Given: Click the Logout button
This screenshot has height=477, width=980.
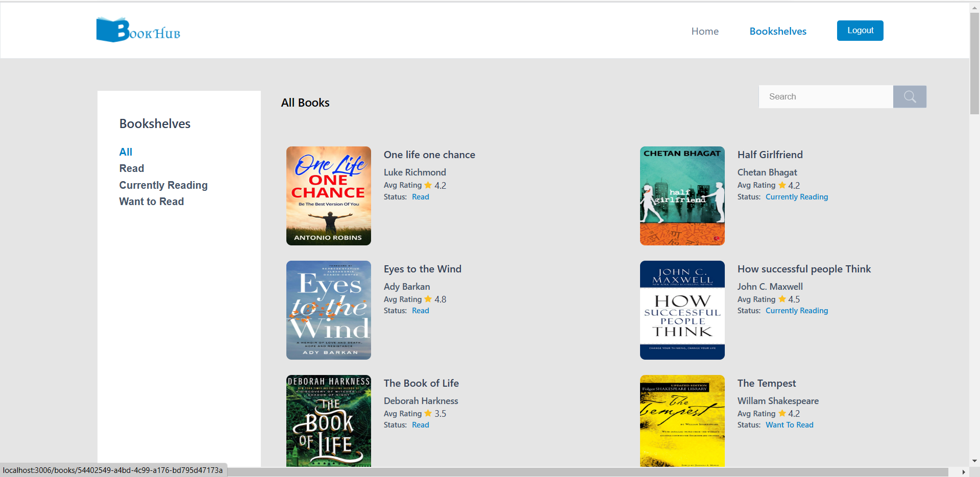Looking at the screenshot, I should [x=860, y=30].
